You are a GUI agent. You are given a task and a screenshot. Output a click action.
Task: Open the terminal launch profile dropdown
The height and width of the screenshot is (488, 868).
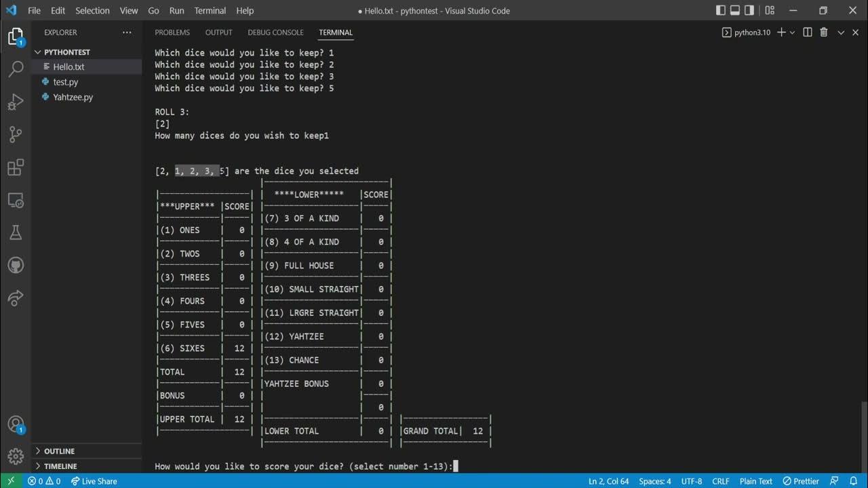click(792, 33)
